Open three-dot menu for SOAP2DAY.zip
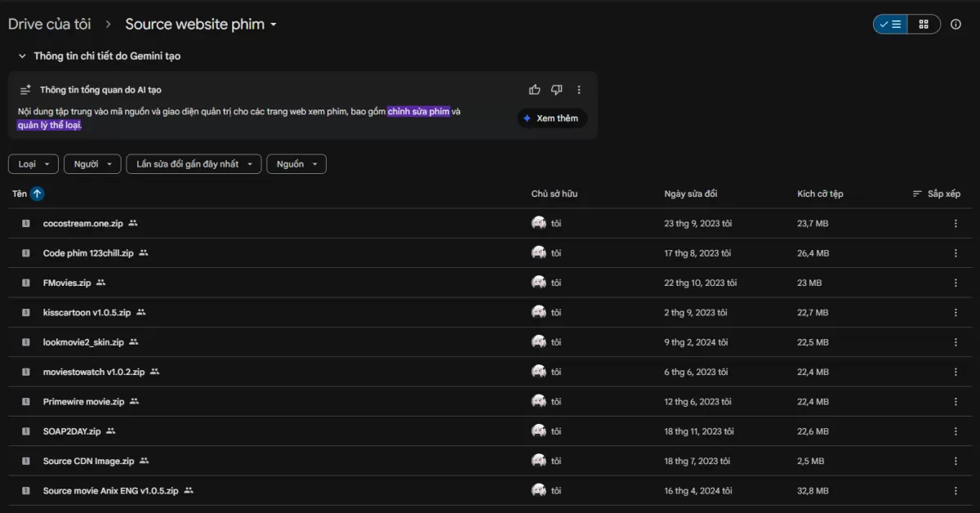Image resolution: width=980 pixels, height=513 pixels. (x=955, y=431)
